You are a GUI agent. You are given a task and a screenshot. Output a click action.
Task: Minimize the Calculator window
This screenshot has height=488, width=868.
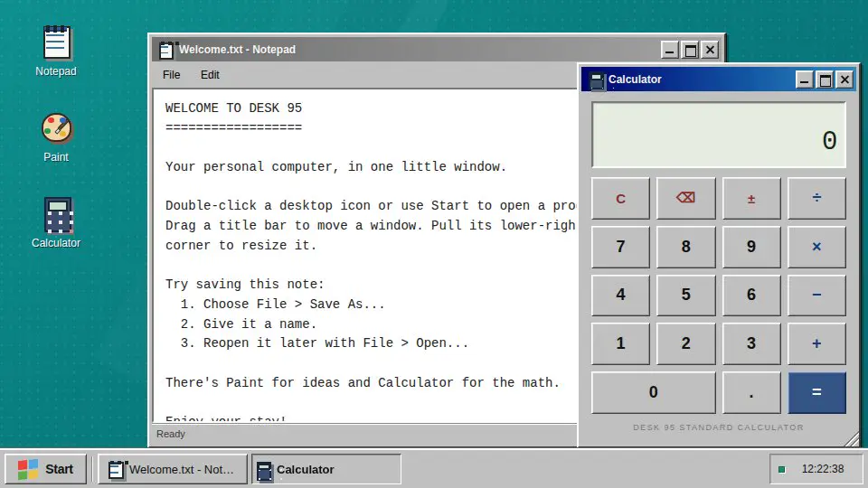coord(805,80)
